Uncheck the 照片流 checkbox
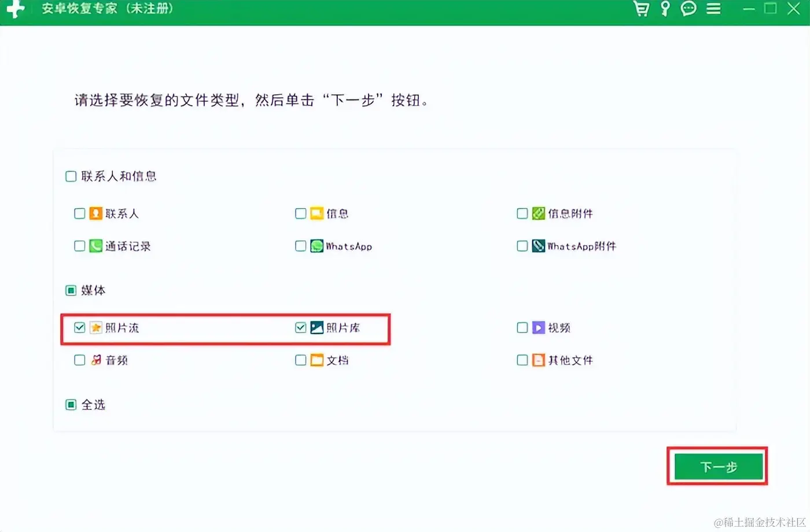This screenshot has width=810, height=532. click(x=80, y=328)
